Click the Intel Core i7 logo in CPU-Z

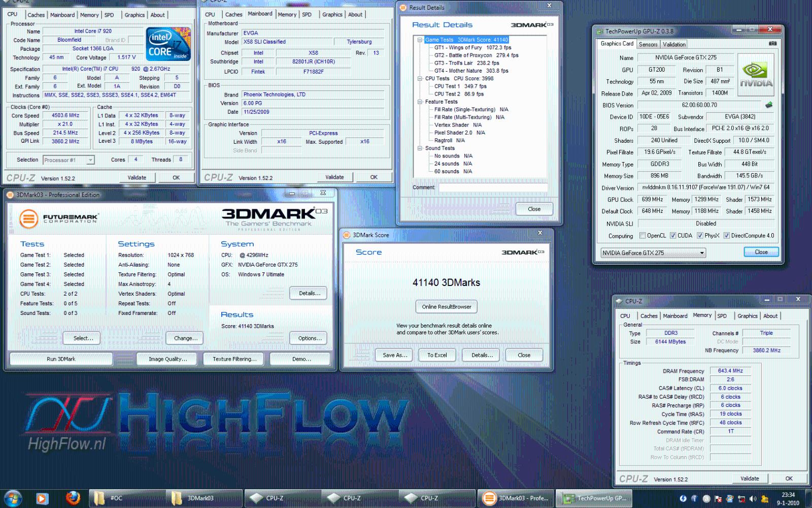168,44
